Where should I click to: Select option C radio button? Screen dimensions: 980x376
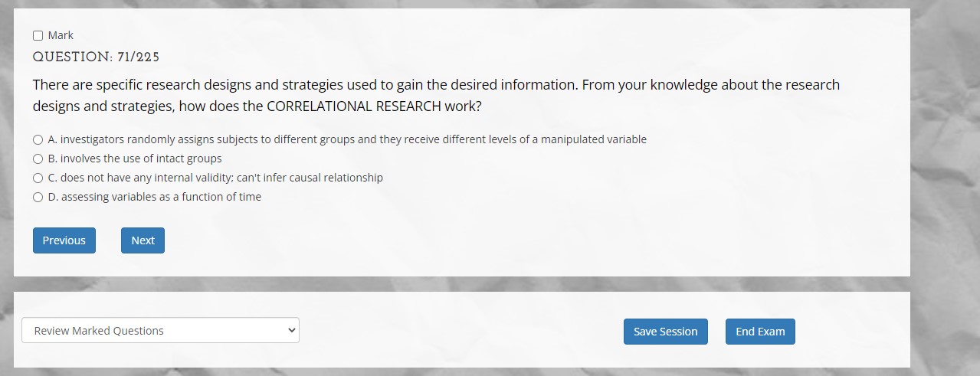(x=38, y=178)
